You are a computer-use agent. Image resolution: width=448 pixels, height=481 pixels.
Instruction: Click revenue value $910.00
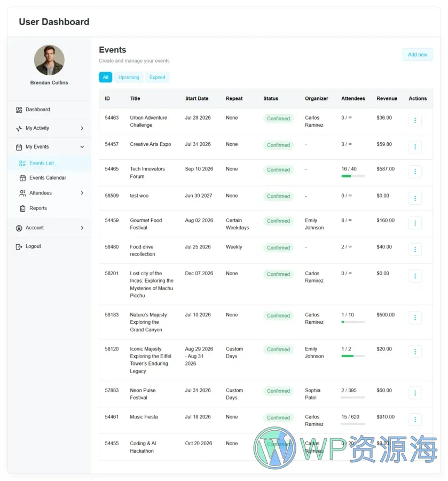click(x=386, y=417)
